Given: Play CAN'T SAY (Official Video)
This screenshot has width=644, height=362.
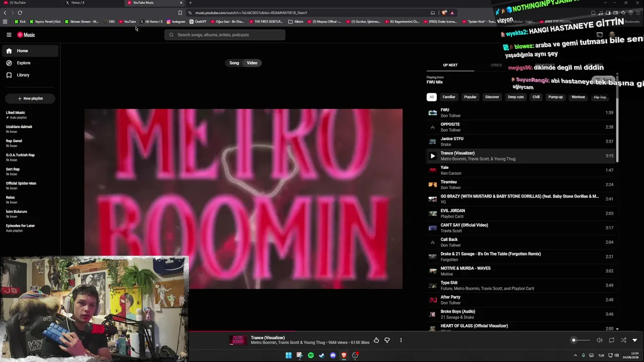Looking at the screenshot, I should click(521, 228).
